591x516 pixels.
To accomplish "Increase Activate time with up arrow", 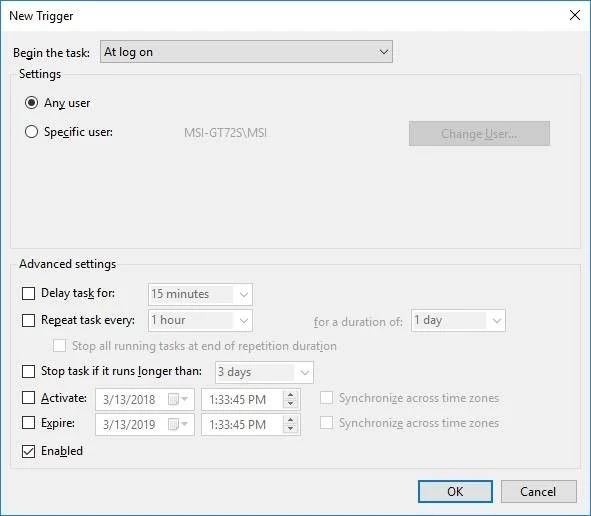I will pos(290,395).
